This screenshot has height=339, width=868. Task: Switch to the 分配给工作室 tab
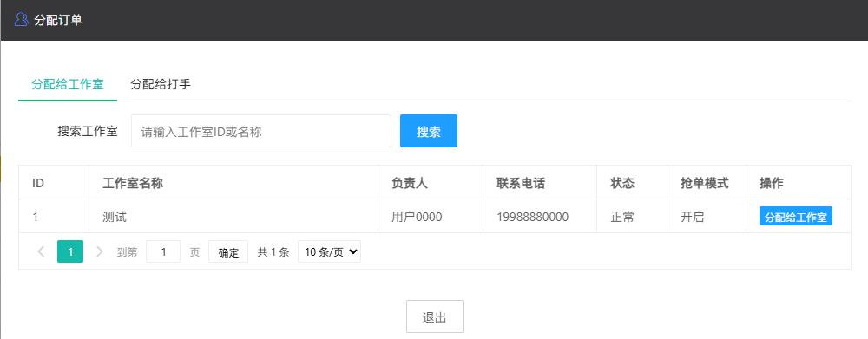pos(68,85)
